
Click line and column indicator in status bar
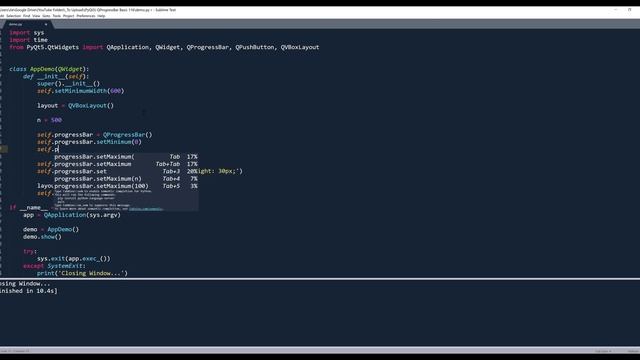point(15,351)
